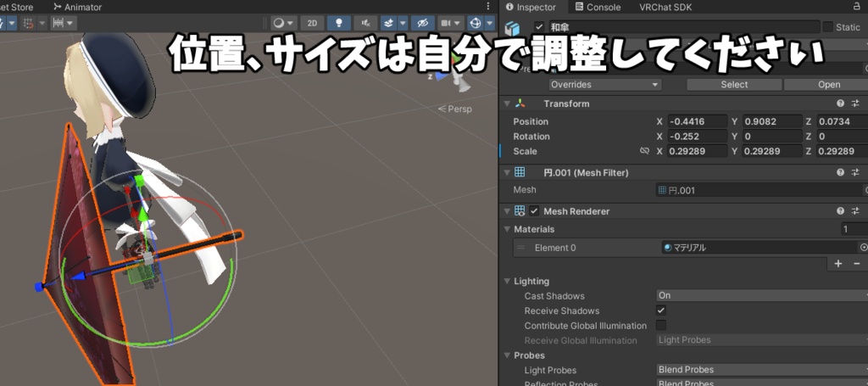Image resolution: width=868 pixels, height=386 pixels.
Task: Edit Position Y field
Action: click(771, 122)
